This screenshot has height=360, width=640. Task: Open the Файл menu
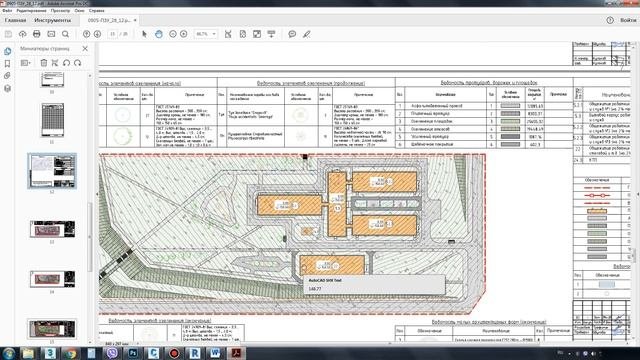click(x=7, y=11)
